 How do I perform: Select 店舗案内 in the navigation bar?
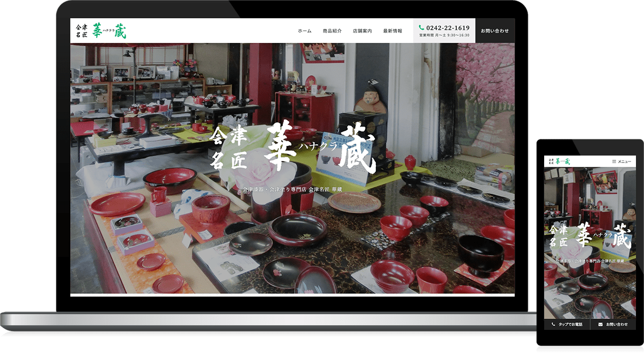point(362,31)
